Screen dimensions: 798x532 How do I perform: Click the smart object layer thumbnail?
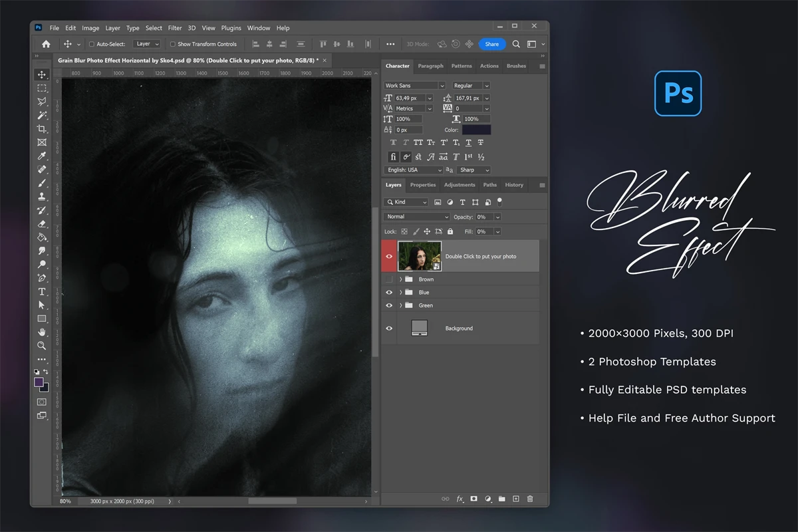[419, 256]
